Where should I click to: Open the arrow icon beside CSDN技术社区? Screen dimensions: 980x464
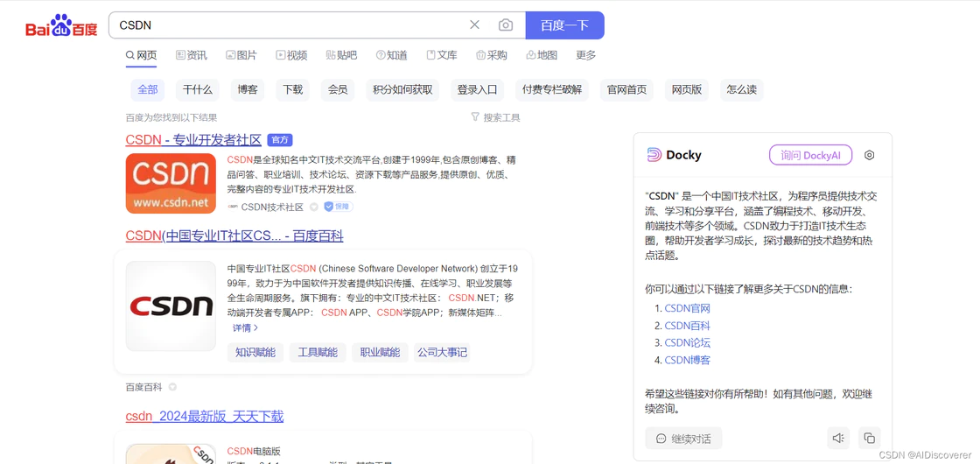[x=314, y=207]
